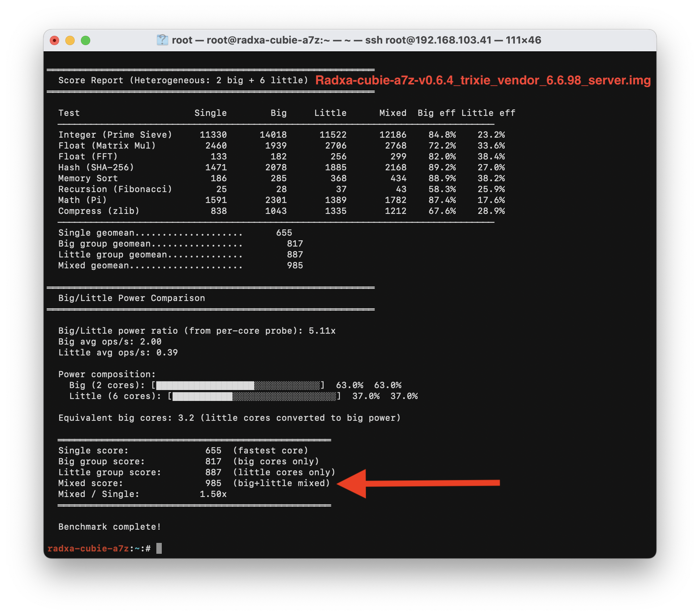700x616 pixels.
Task: Click the terminal window title text
Action: (356, 40)
